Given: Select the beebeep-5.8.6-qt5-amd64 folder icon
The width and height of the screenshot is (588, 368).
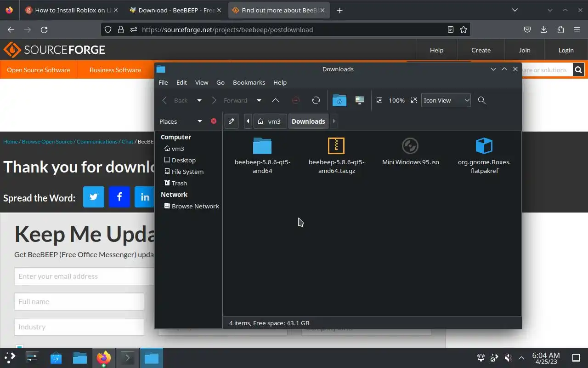Looking at the screenshot, I should [x=262, y=146].
